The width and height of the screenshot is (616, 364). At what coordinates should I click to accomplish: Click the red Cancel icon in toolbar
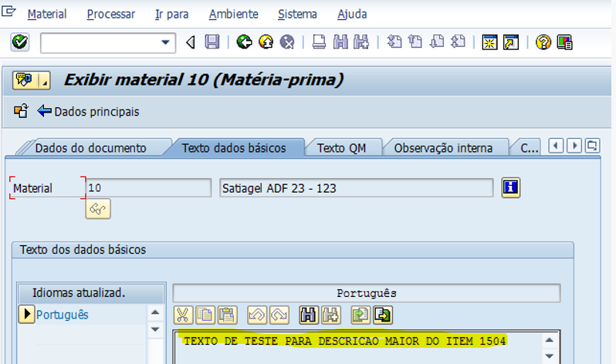coord(287,42)
